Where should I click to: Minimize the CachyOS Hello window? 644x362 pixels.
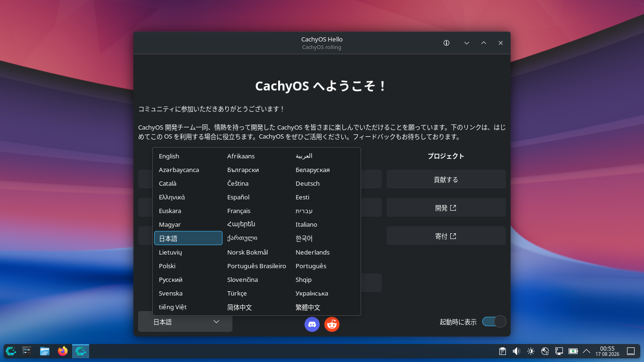[467, 43]
